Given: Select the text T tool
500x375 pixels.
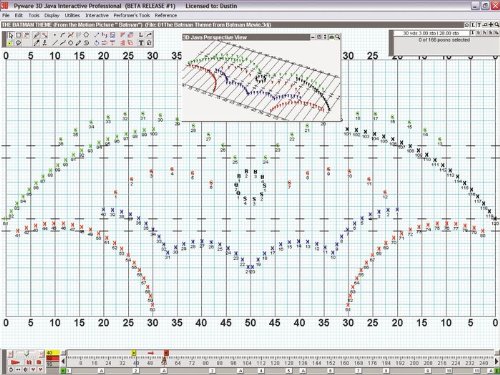Looking at the screenshot, I should (141, 43).
